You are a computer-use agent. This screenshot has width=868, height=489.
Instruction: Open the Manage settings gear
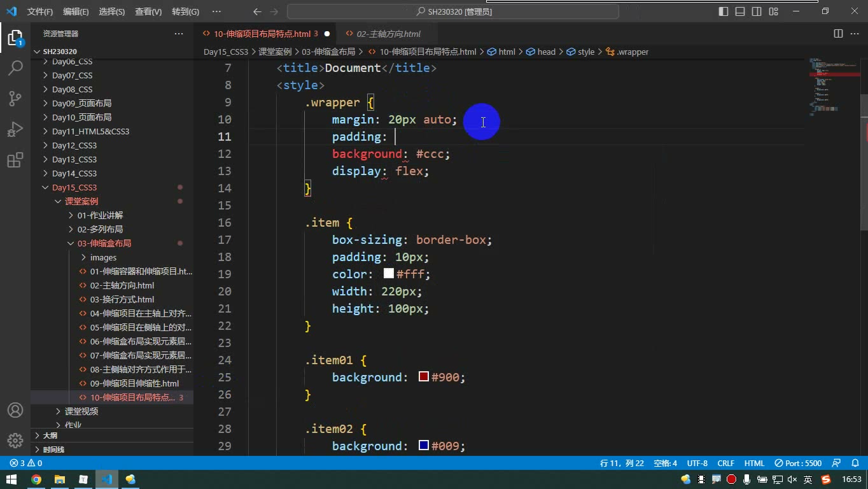tap(15, 441)
